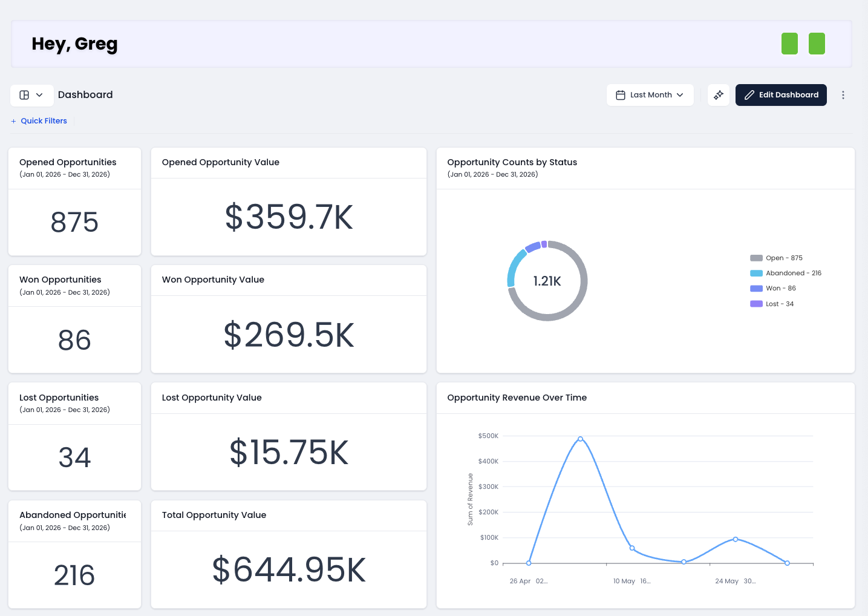This screenshot has height=616, width=868.
Task: Click the $500K y-axis label
Action: (x=488, y=436)
